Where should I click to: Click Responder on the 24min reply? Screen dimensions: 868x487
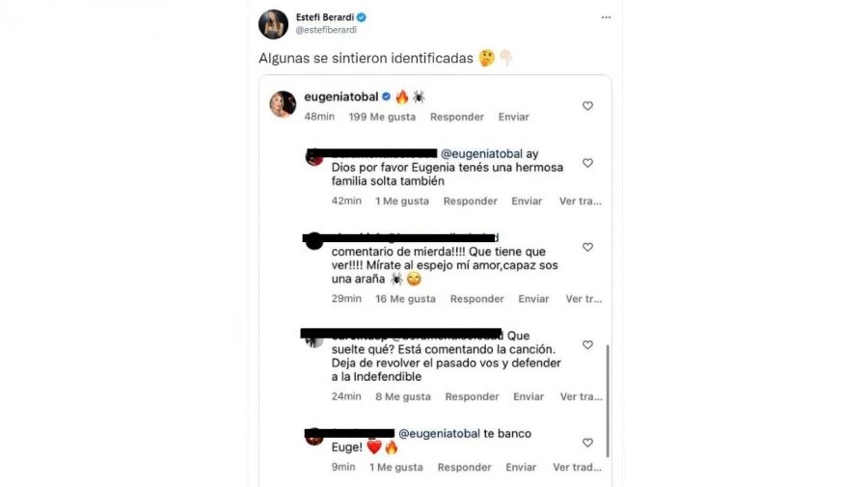pos(473,396)
